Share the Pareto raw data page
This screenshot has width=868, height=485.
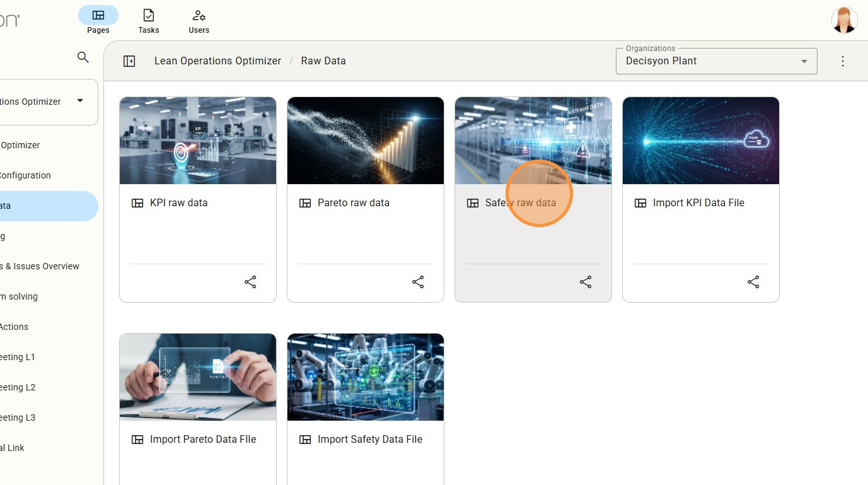[x=418, y=282]
